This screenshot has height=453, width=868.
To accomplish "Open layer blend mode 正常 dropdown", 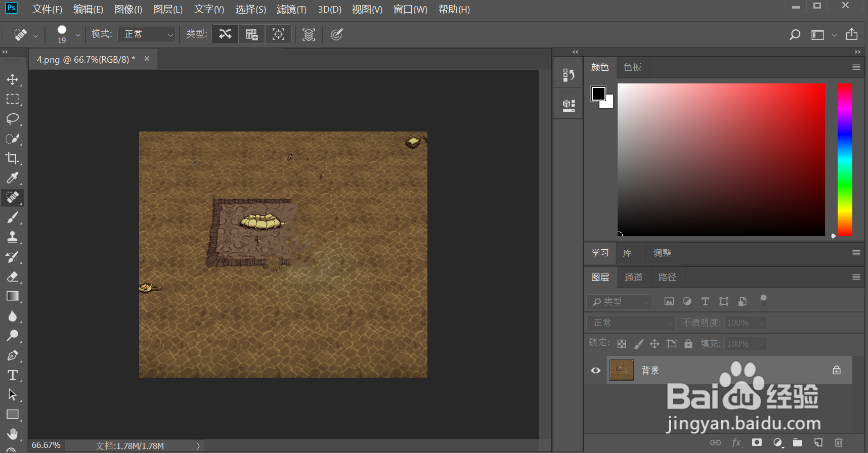I will pos(631,323).
